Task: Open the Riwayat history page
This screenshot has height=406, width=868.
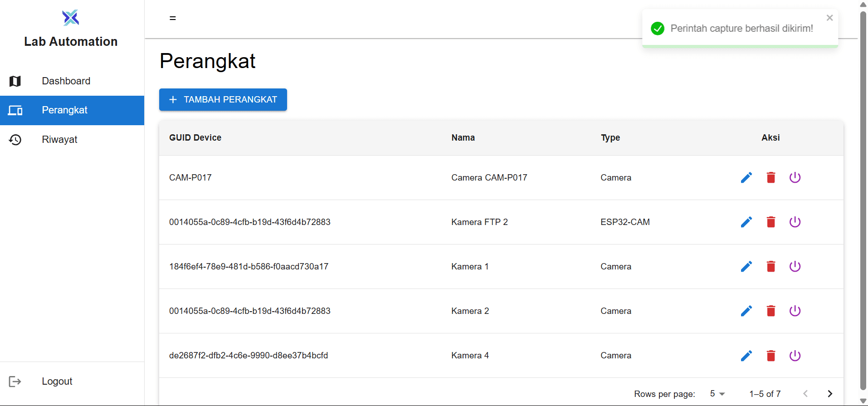Action: coord(59,140)
